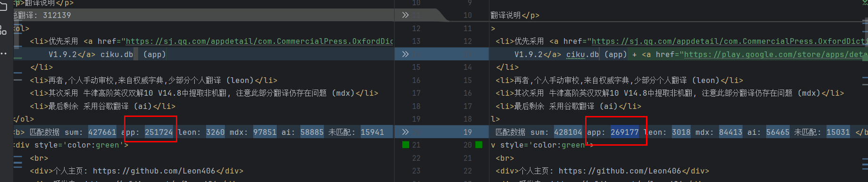868x182 pixels.
Task: Select mdx value 97851 in the left pane
Action: [265, 132]
